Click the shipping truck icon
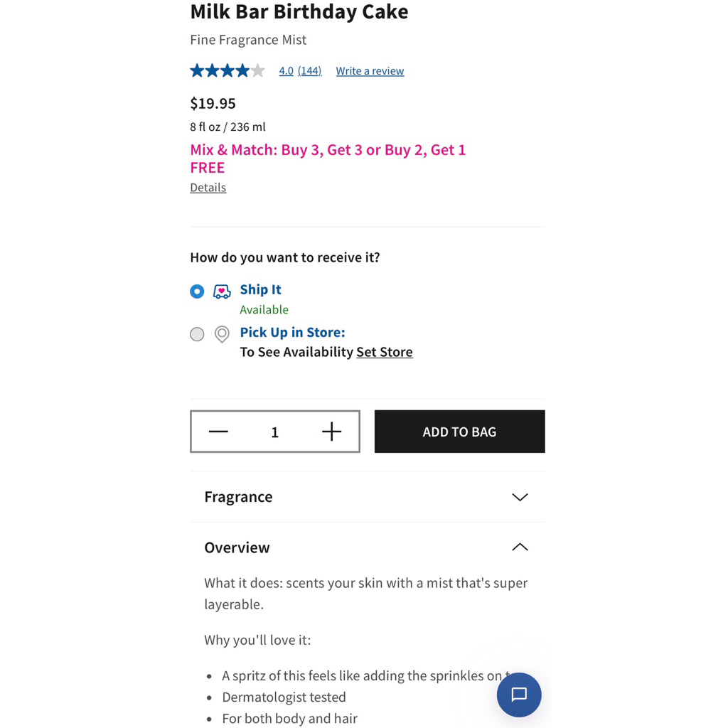728x728 pixels. [x=222, y=291]
